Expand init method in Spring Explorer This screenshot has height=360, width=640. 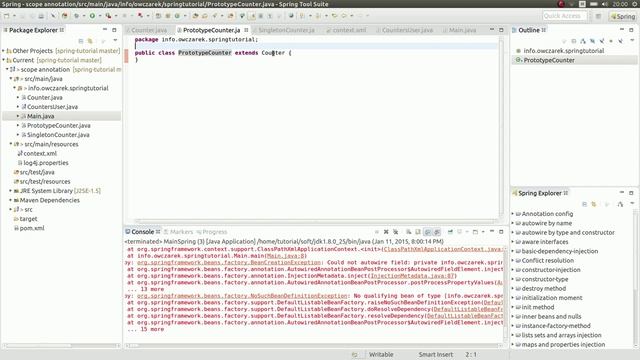click(x=513, y=307)
